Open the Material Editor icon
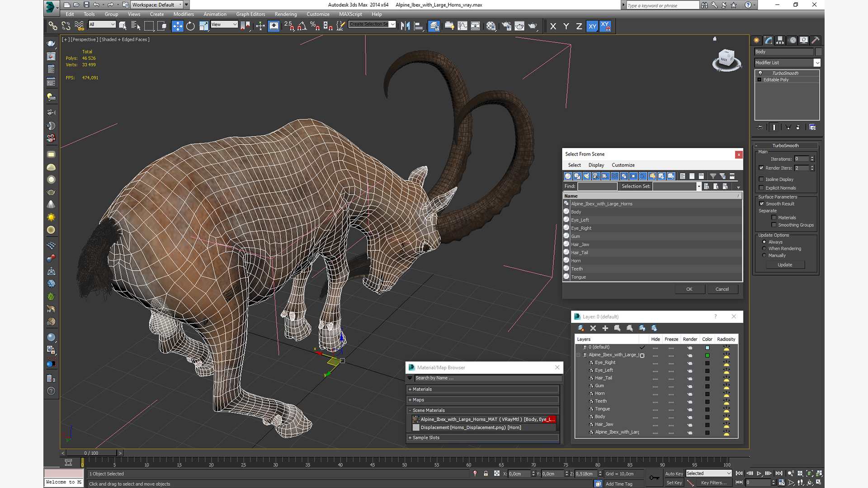 tap(491, 26)
